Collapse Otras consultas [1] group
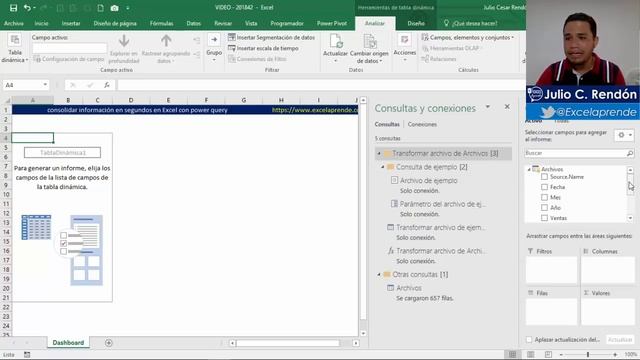 coord(379,274)
